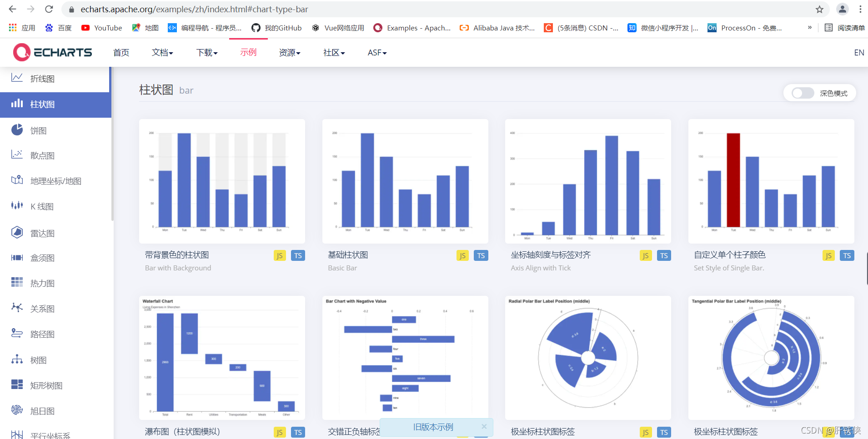
Task: Open the lines (路径图) sidebar icon
Action: pos(17,333)
